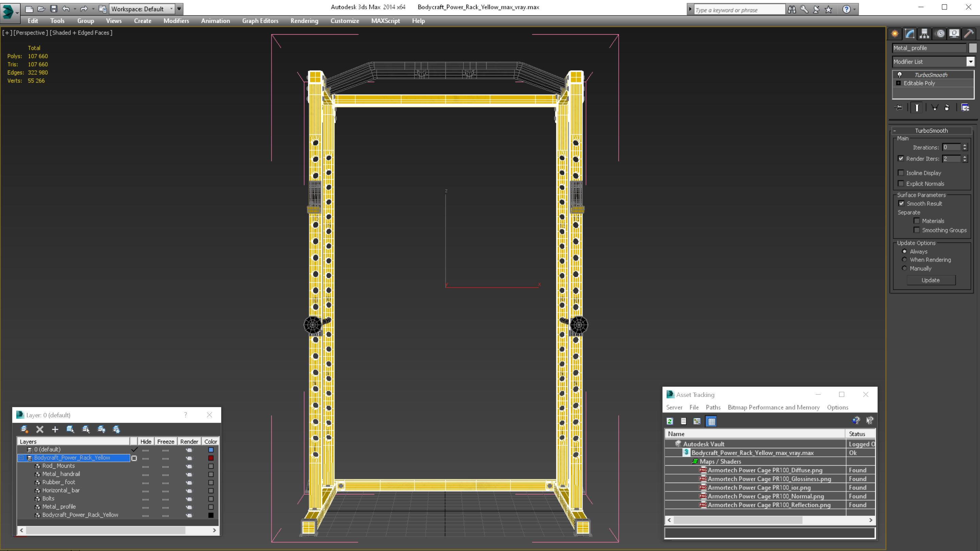The height and width of the screenshot is (551, 980).
Task: Click the Freeze column header in Layer dialog
Action: [165, 441]
